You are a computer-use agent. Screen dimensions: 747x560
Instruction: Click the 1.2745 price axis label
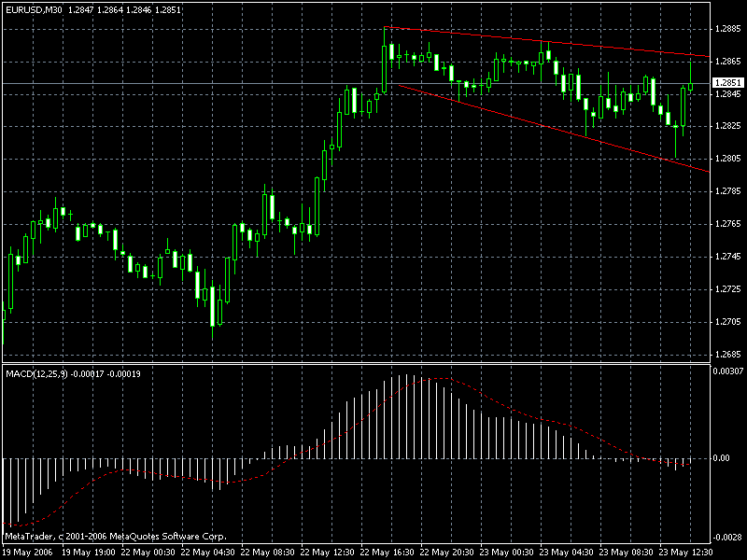point(728,257)
